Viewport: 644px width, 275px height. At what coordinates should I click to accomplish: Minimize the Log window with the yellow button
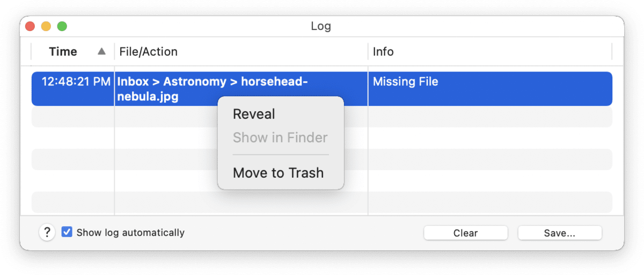pos(46,26)
